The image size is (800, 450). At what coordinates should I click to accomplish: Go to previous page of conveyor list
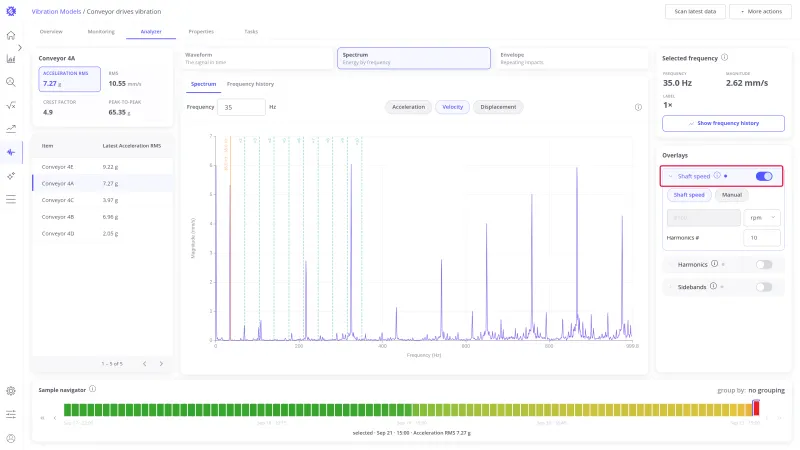145,364
